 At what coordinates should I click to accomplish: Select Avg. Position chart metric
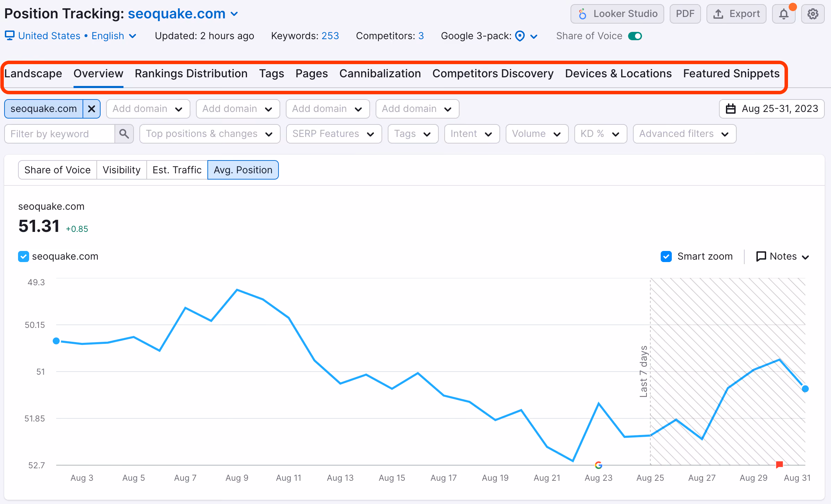243,170
